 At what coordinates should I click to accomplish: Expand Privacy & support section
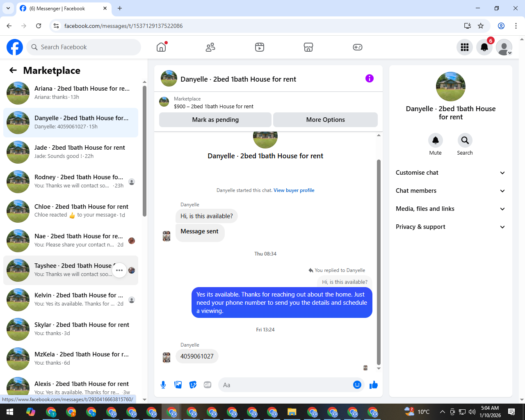point(450,227)
